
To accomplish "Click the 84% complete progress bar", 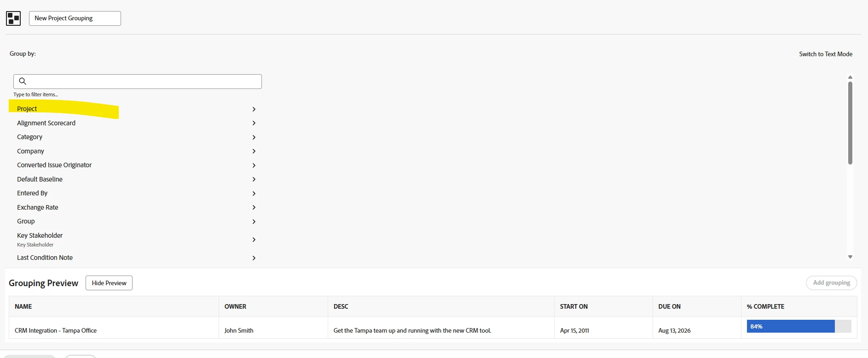I will 799,326.
